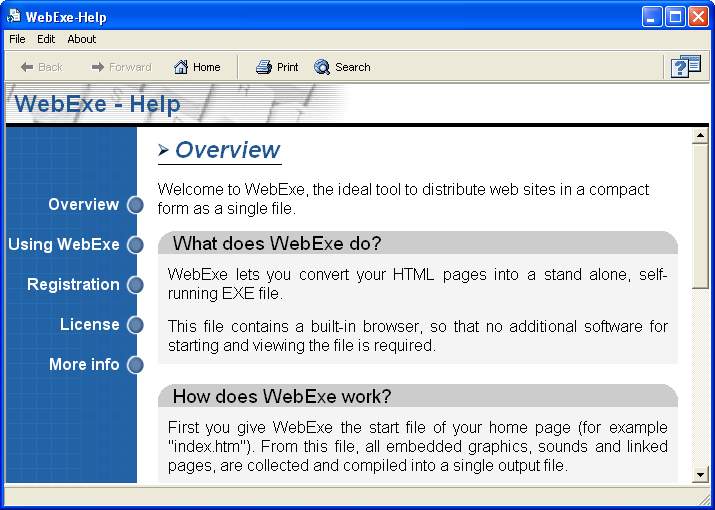Click the round bullet beside Overview
Viewport: 715px width, 510px height.
click(135, 205)
